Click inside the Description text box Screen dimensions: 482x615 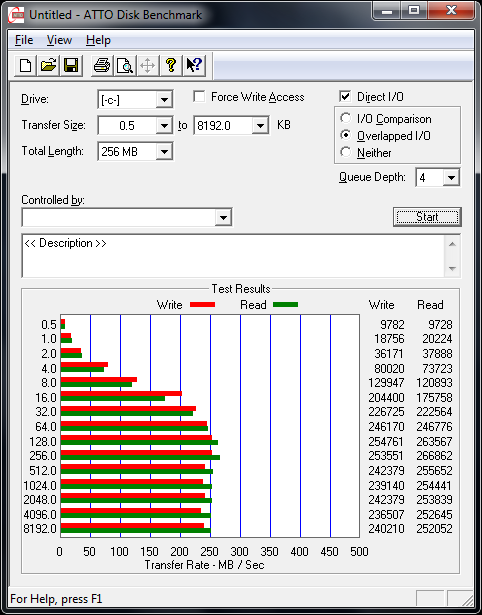tap(233, 256)
